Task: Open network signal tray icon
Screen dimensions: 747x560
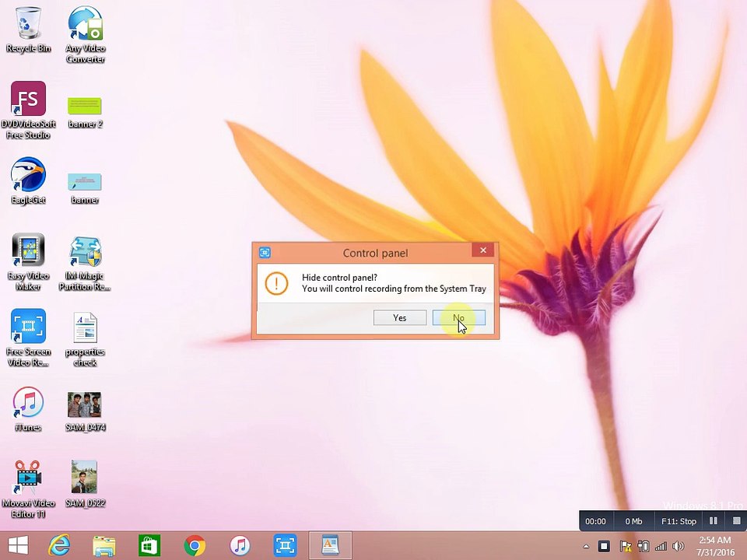Action: pos(661,547)
